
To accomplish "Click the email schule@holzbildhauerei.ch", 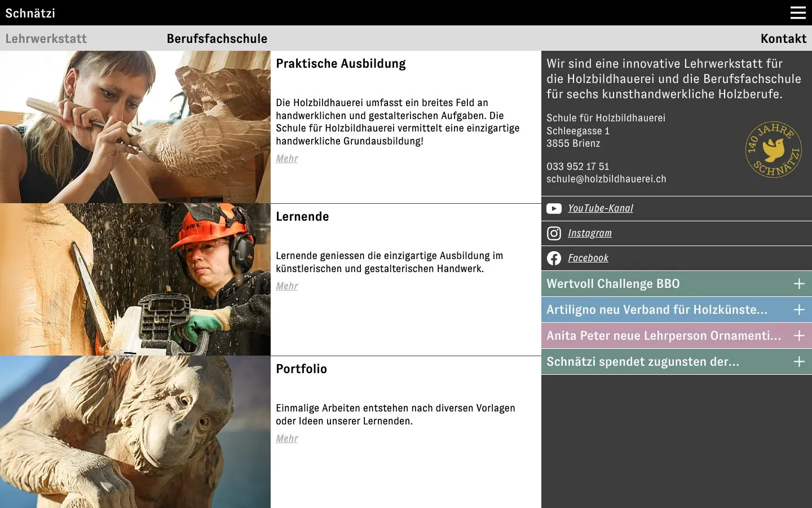I will tap(606, 179).
